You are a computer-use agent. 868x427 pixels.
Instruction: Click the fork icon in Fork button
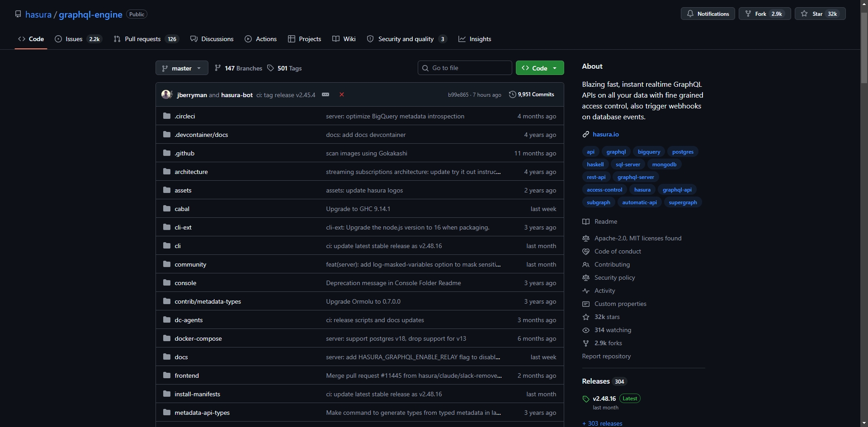(748, 14)
